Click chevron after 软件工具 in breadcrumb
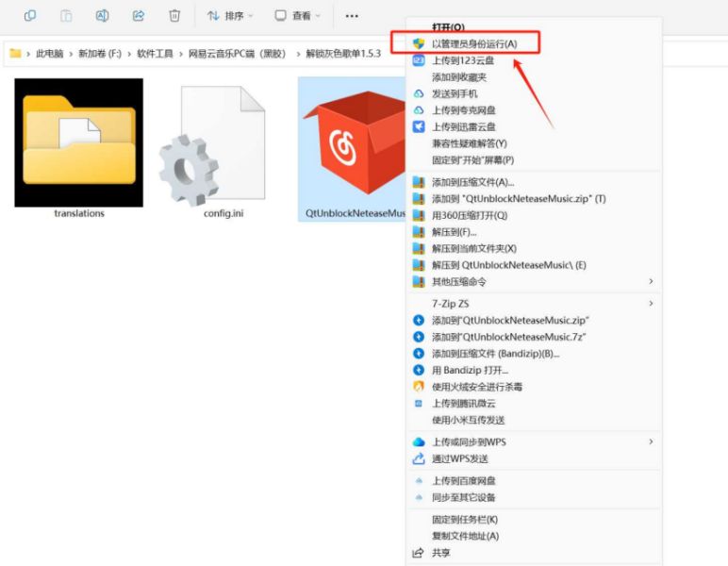Viewport: 728px width, 566px height. click(181, 54)
